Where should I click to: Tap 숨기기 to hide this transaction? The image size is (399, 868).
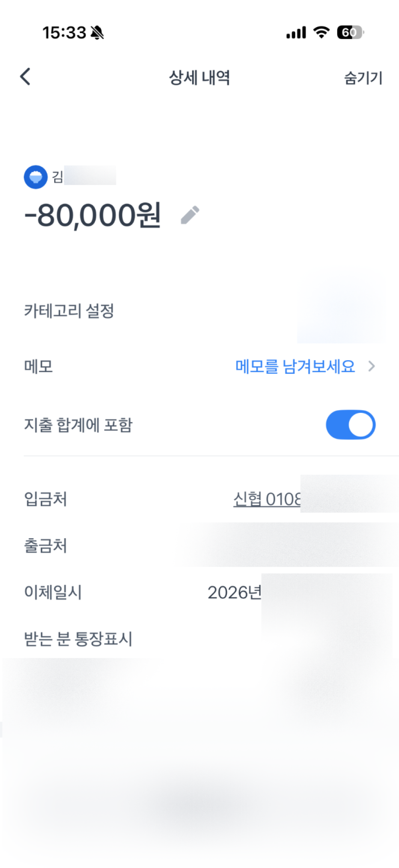[x=363, y=78]
